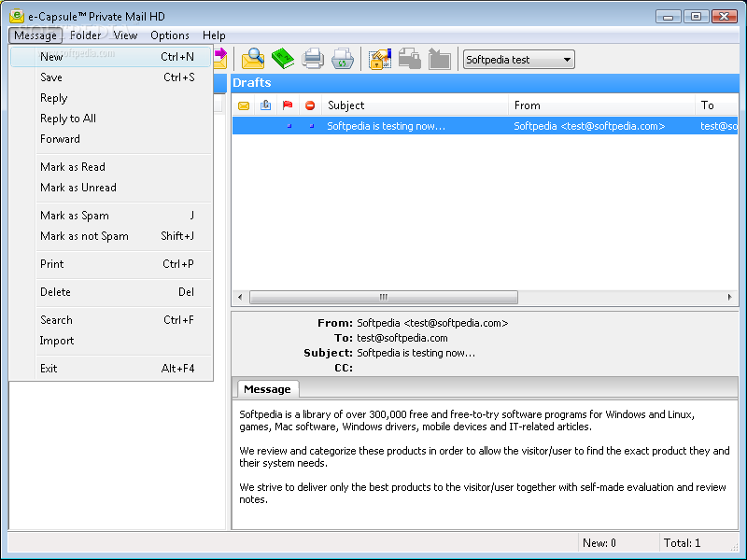Click the e-Capsule app icon in title bar
This screenshot has height=560, width=747.
point(17,16)
